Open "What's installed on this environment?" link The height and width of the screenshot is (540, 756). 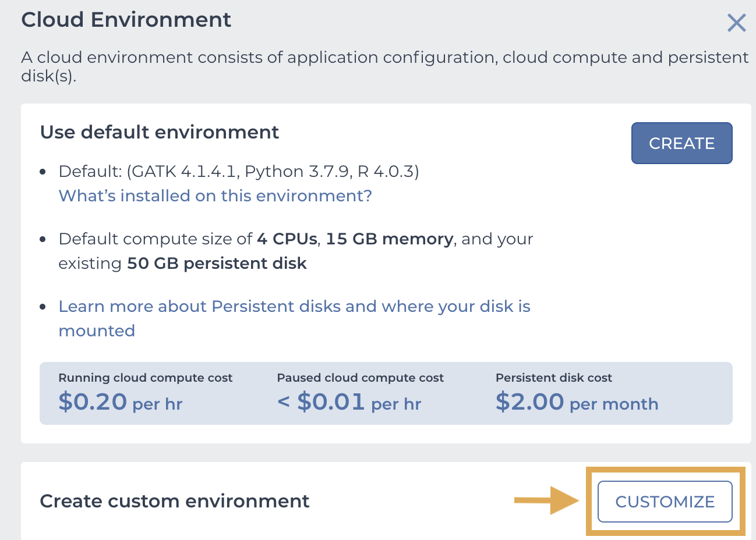[216, 196]
